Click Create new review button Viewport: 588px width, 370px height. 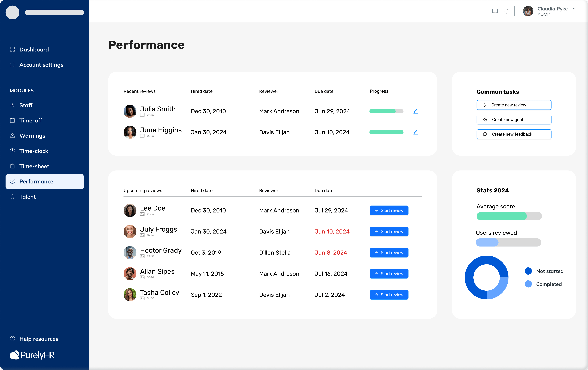(513, 105)
